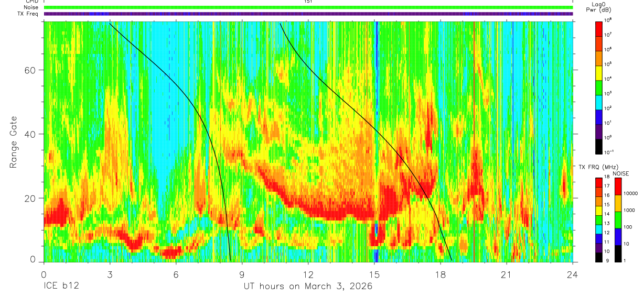This screenshot has height=297, width=644.
Task: Click the 'Range Gate' y-axis title
Action: pyautogui.click(x=14, y=142)
